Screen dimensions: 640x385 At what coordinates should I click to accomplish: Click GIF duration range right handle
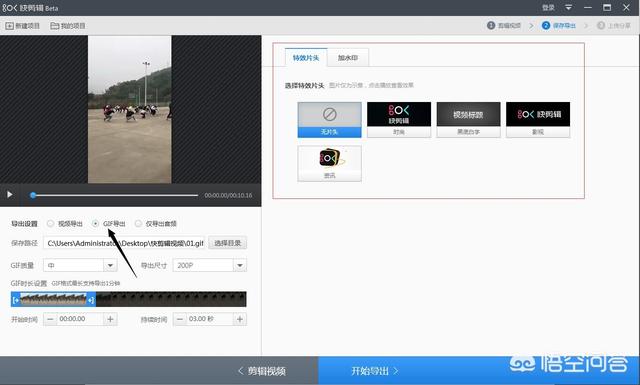(91, 300)
